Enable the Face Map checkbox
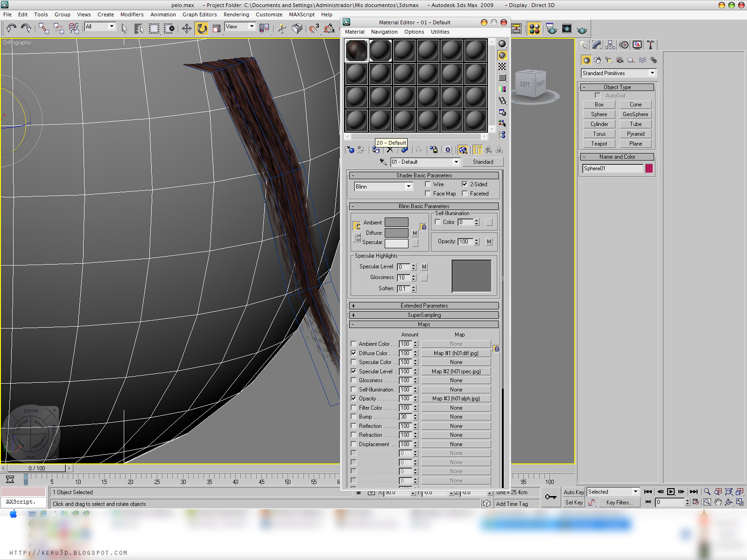The height and width of the screenshot is (560, 747). (x=428, y=194)
